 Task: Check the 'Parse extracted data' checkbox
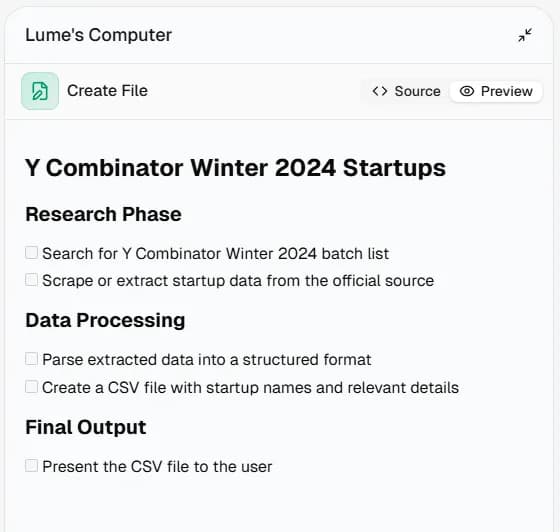coord(31,358)
